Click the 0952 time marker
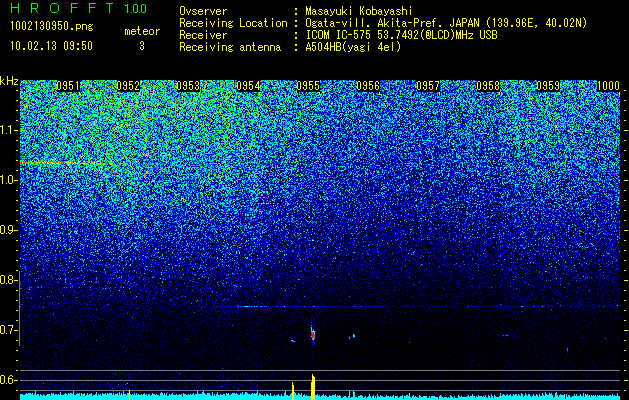This screenshot has width=629, height=400. (x=128, y=86)
